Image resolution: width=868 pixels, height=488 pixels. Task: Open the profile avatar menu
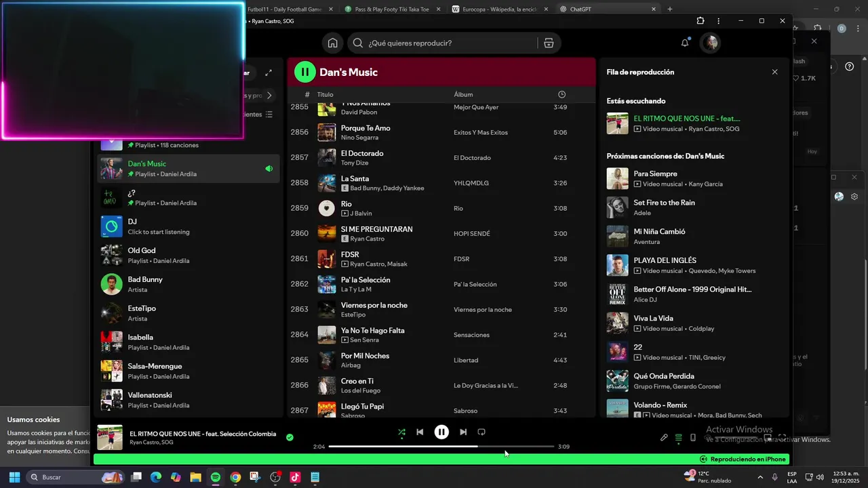[x=710, y=43]
